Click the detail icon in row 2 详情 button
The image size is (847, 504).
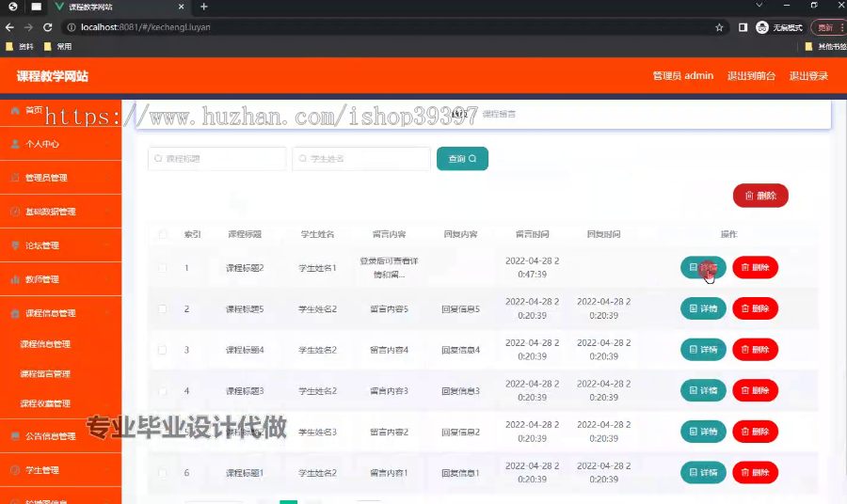[694, 308]
